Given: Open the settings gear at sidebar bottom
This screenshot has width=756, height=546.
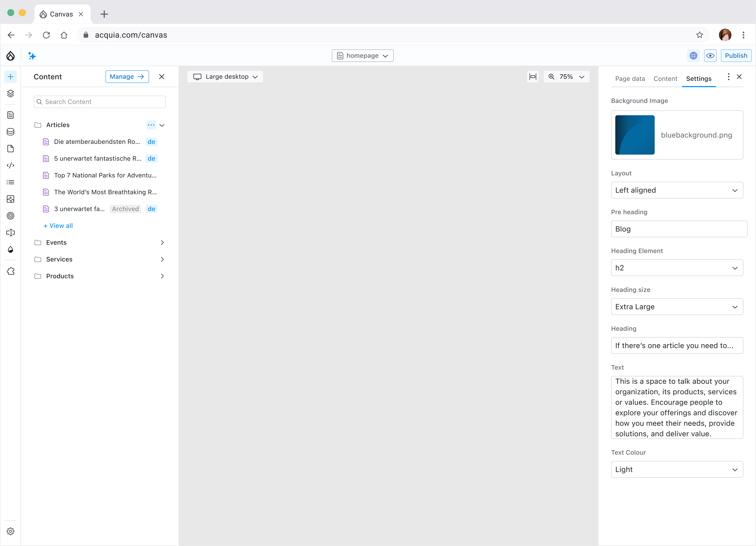Looking at the screenshot, I should tap(11, 531).
